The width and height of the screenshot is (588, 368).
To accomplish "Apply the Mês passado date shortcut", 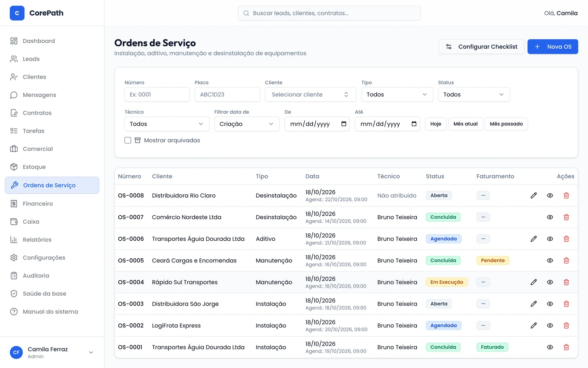I will 506,124.
